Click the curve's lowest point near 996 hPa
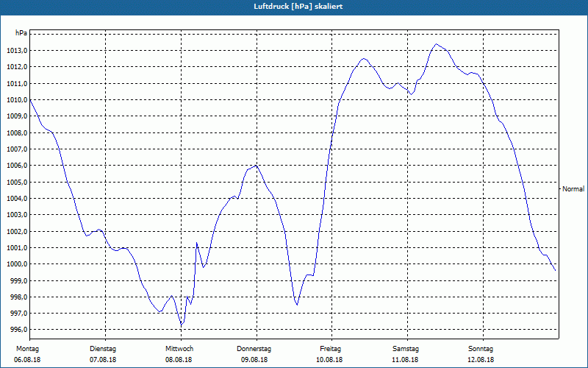The width and height of the screenshot is (588, 368). click(181, 325)
